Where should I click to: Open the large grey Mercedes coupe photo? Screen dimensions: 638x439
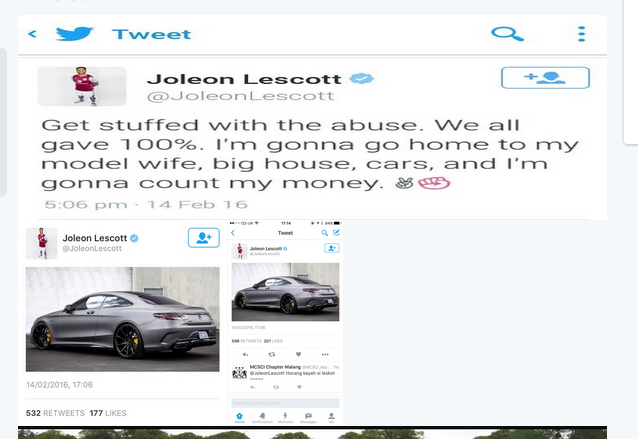click(x=122, y=319)
